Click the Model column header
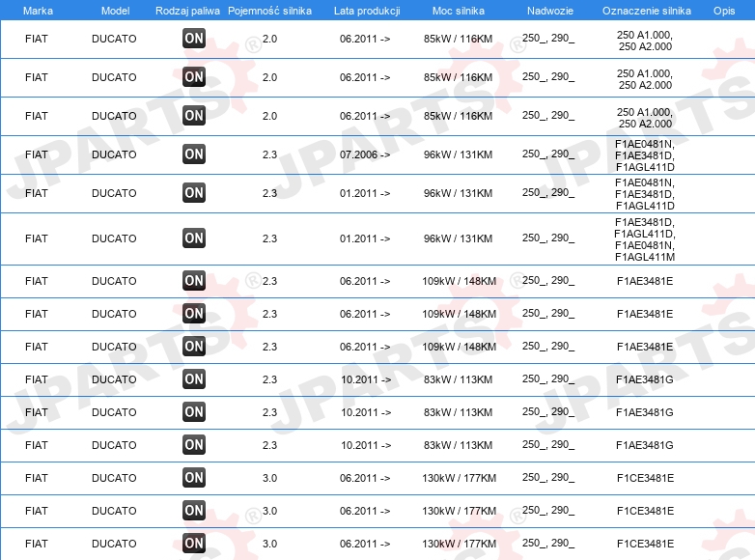 (115, 11)
